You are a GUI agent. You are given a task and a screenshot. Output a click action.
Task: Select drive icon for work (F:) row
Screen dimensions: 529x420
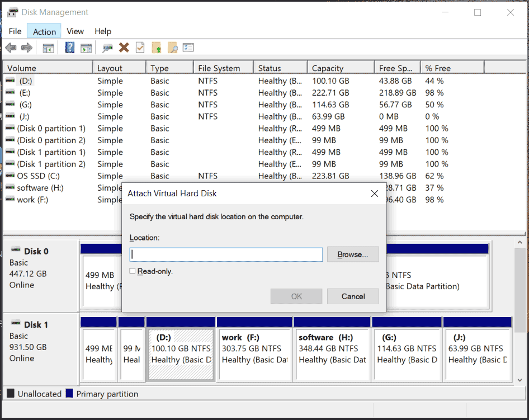coord(10,199)
